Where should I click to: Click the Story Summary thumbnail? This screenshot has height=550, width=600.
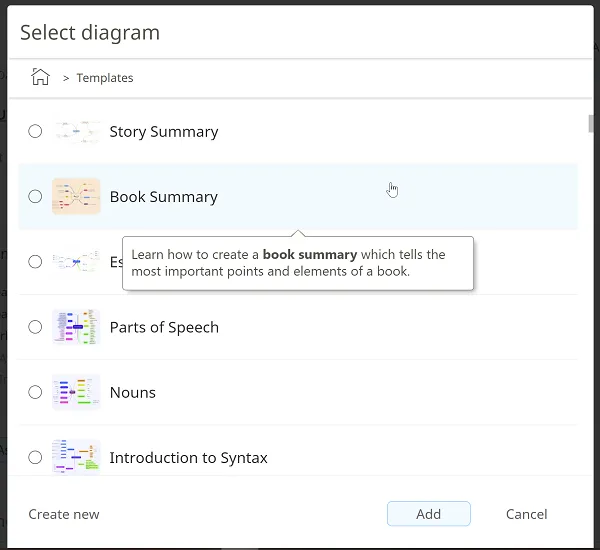[x=76, y=131]
